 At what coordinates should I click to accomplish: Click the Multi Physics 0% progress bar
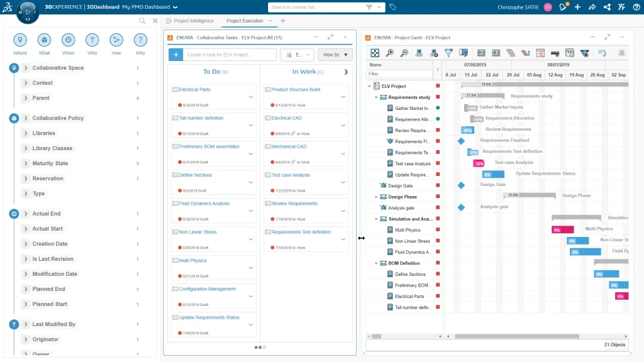(x=563, y=230)
